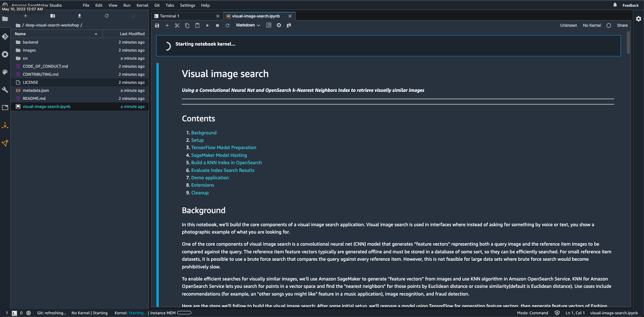Viewport: 644px width, 317px height.
Task: Click the Unknown instance type button
Action: pyautogui.click(x=568, y=25)
